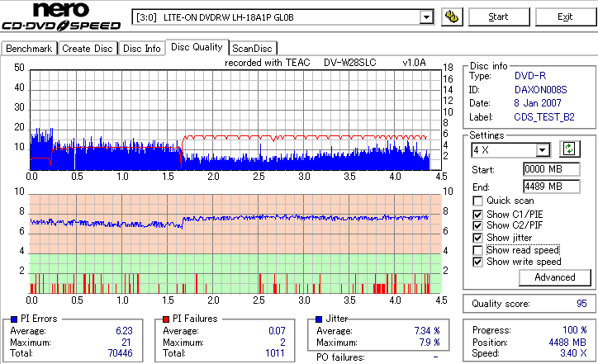The width and height of the screenshot is (598, 364).
Task: Click the Start position field 0000 MB
Action: coord(552,169)
